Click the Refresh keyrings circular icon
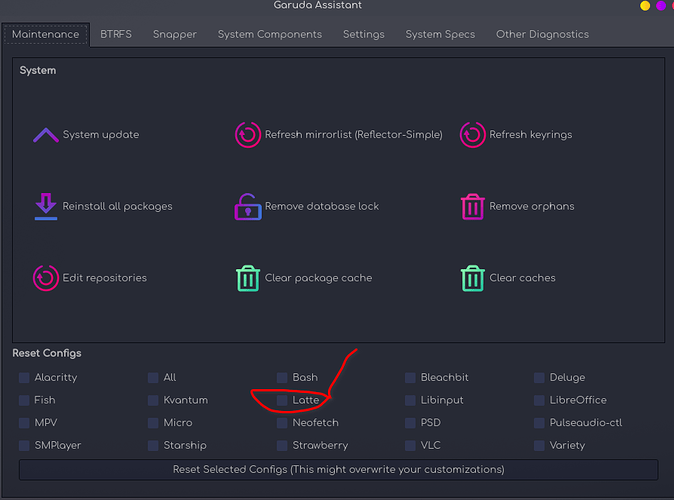This screenshot has width=674, height=500. [472, 135]
